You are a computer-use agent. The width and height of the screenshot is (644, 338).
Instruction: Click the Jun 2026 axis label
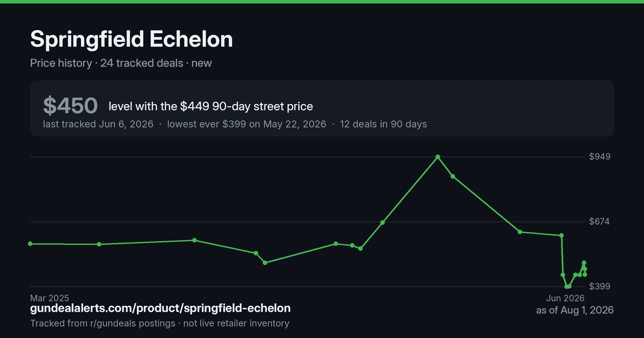pos(565,298)
